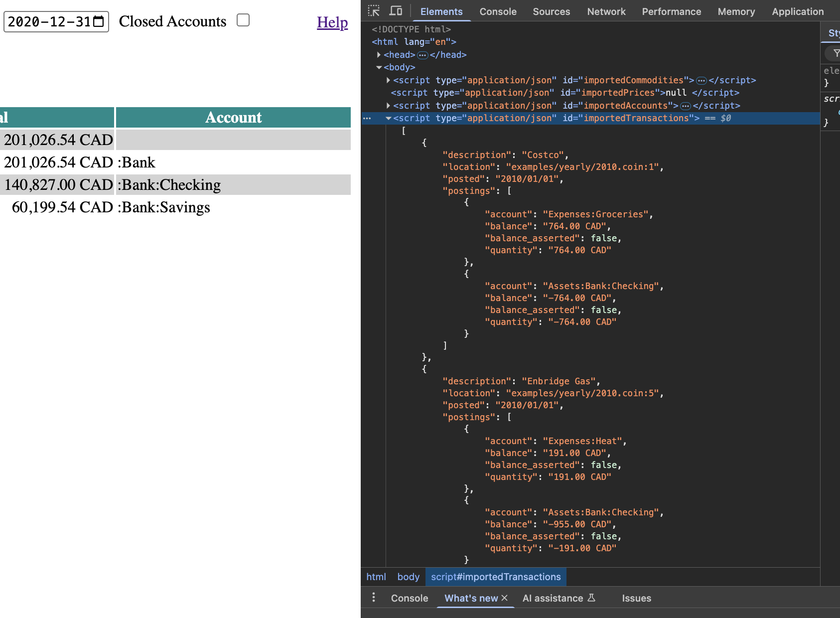
Task: Open the Sources panel tab
Action: 551,11
